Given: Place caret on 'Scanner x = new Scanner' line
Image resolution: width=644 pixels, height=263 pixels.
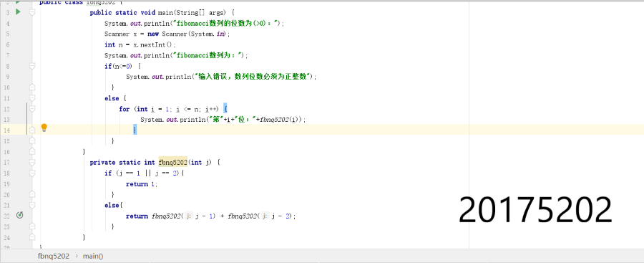Looking at the screenshot, I should (x=167, y=34).
